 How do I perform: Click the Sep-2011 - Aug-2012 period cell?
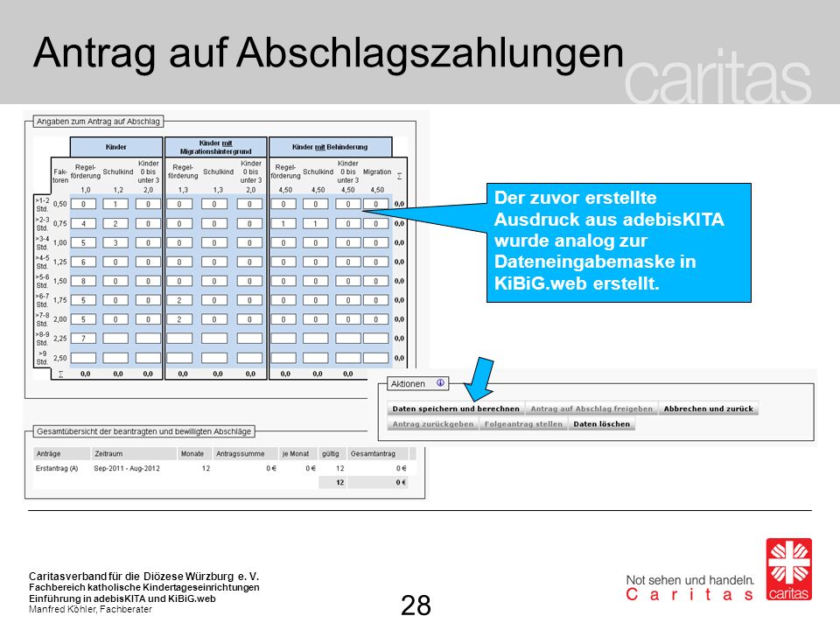(127, 468)
